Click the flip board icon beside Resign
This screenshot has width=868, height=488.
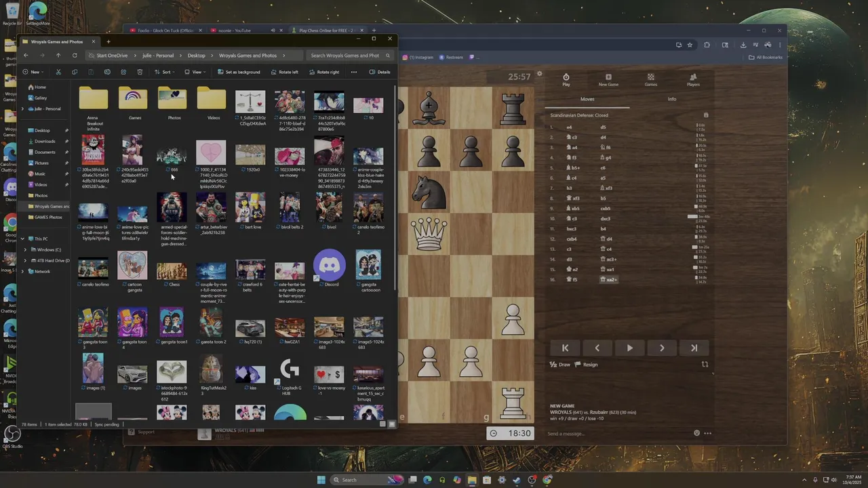click(x=705, y=365)
